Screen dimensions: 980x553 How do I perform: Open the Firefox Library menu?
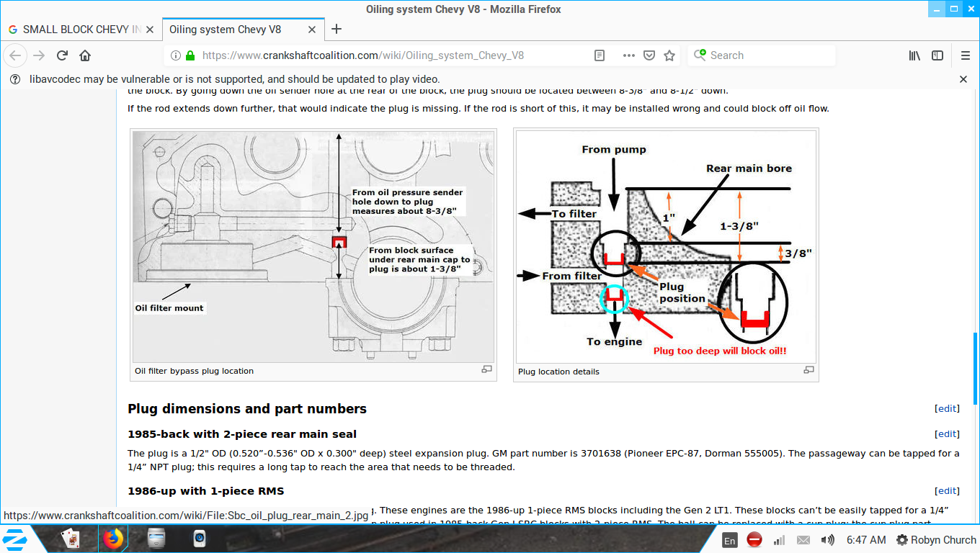[914, 55]
